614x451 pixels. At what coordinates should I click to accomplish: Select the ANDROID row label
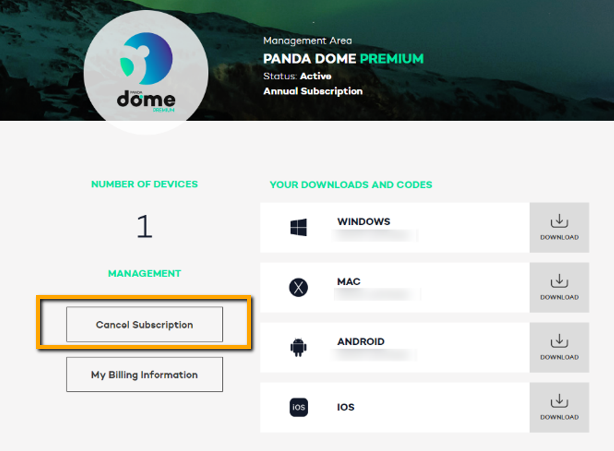click(361, 342)
